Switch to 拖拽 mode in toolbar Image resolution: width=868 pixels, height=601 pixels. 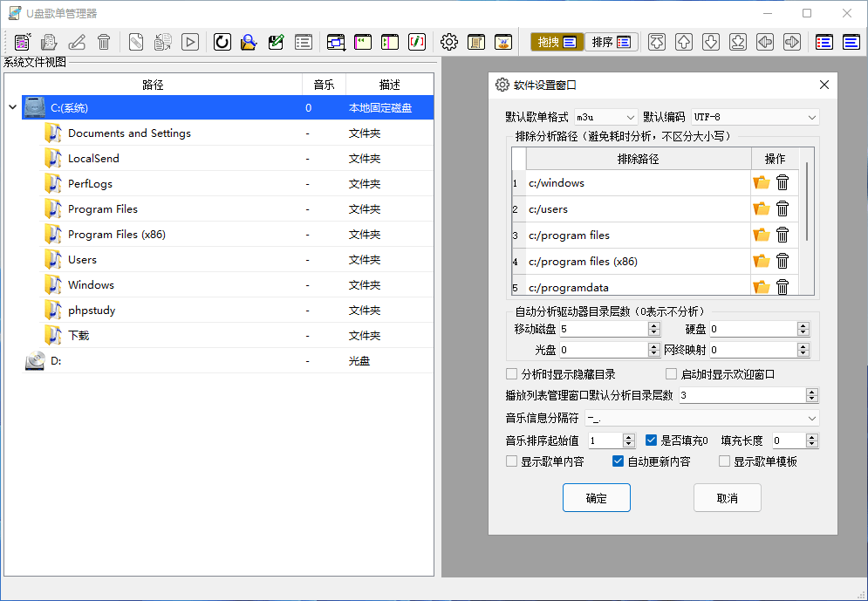pyautogui.click(x=556, y=42)
